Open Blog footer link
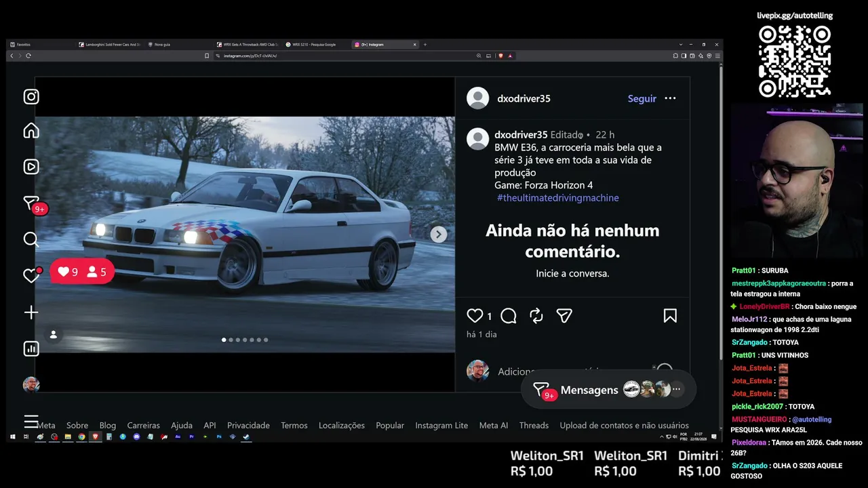The height and width of the screenshot is (488, 868). pos(108,426)
